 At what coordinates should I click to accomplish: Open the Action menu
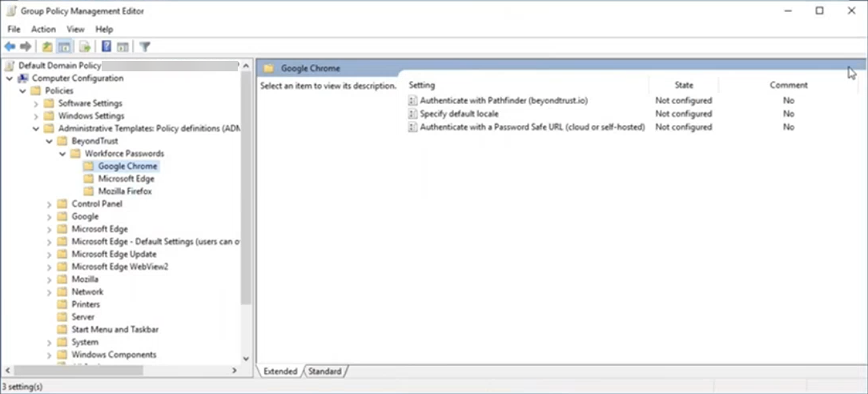[43, 30]
